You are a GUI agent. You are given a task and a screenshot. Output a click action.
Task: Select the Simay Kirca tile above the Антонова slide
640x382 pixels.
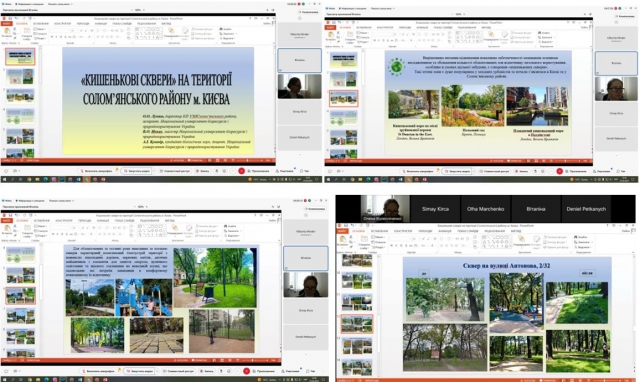pyautogui.click(x=436, y=209)
